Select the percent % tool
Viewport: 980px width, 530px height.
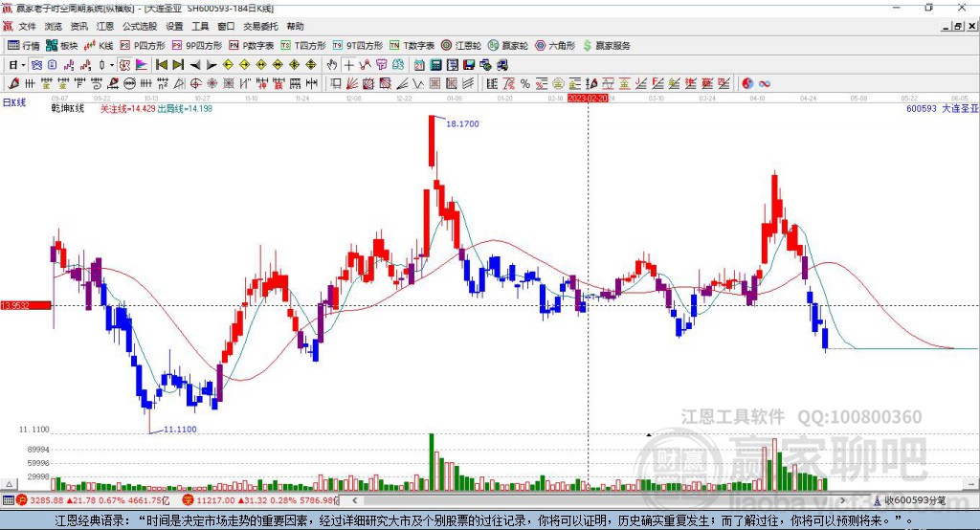[525, 83]
